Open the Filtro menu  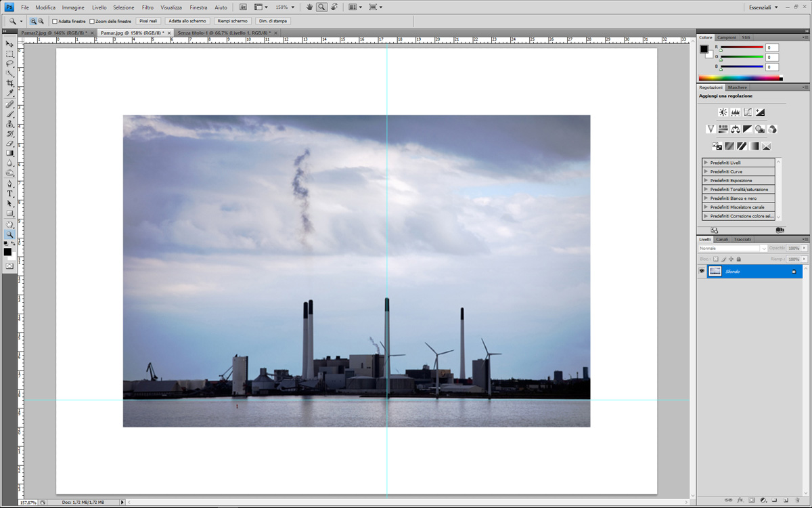pyautogui.click(x=148, y=7)
